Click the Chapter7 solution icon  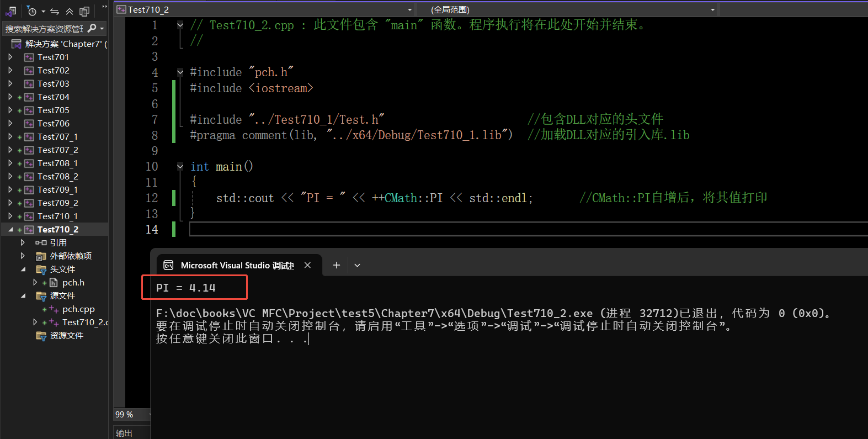point(17,44)
